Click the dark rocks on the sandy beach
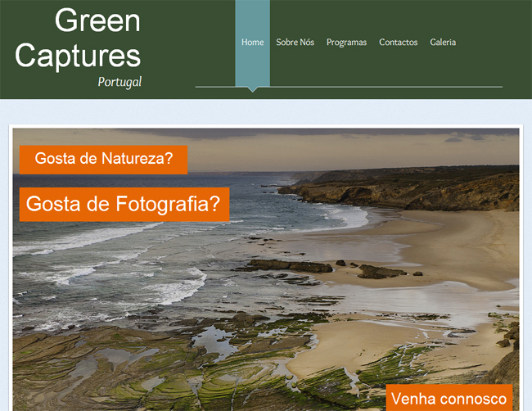This screenshot has width=532, height=411. tap(380, 271)
